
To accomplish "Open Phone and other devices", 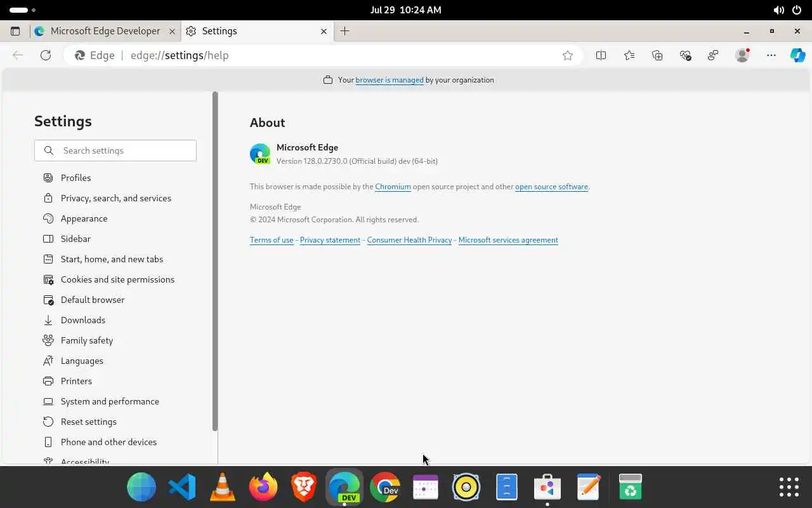I will pyautogui.click(x=108, y=442).
